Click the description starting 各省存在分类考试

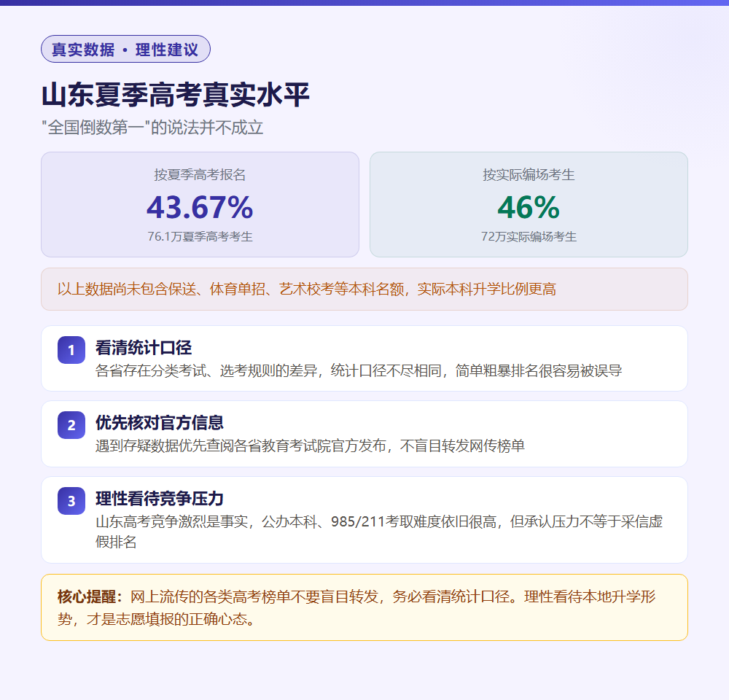[x=359, y=370]
